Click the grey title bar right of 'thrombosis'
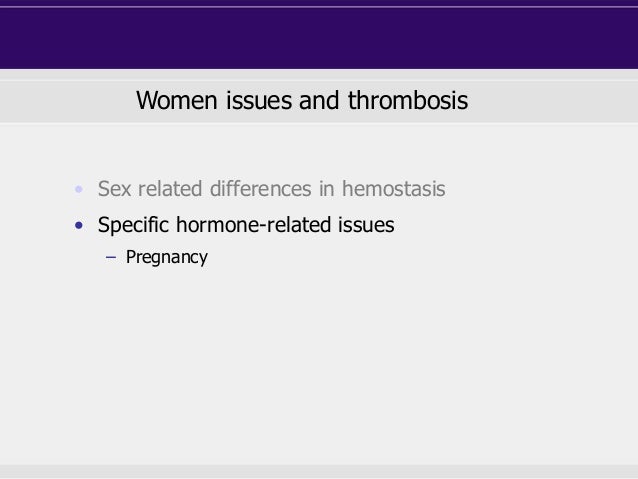Screen dimensions: 638x479 pyautogui.click(x=553, y=101)
